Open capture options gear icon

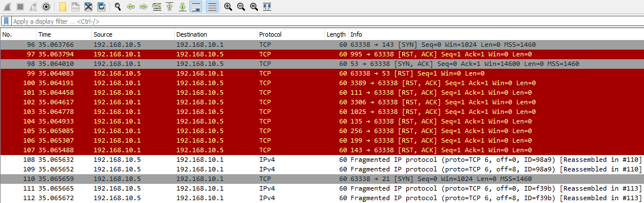46,7
